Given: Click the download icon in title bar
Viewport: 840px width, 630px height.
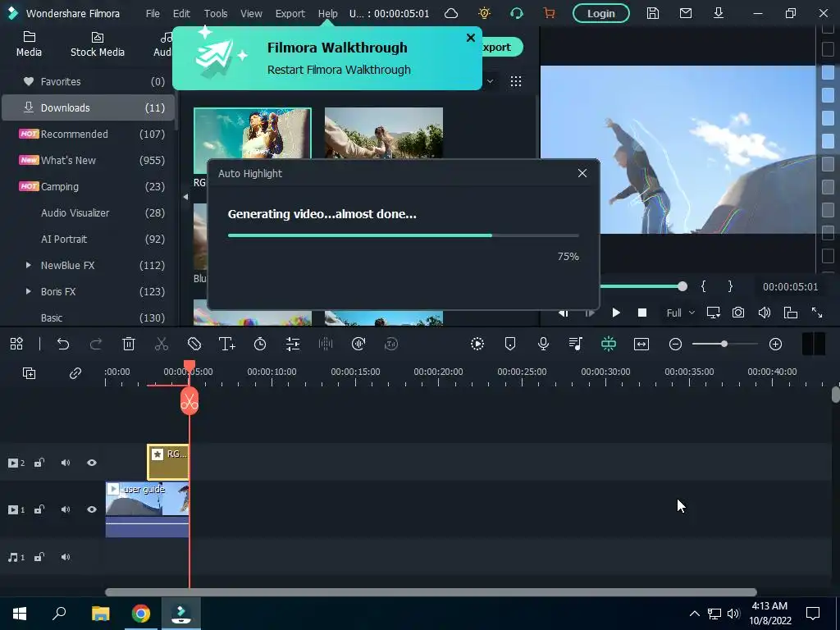Looking at the screenshot, I should point(719,13).
